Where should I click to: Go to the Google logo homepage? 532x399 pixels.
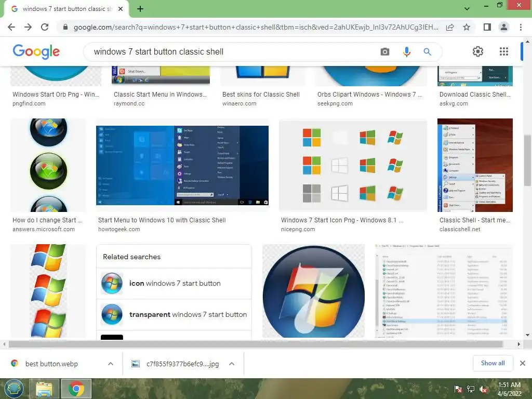click(x=36, y=51)
